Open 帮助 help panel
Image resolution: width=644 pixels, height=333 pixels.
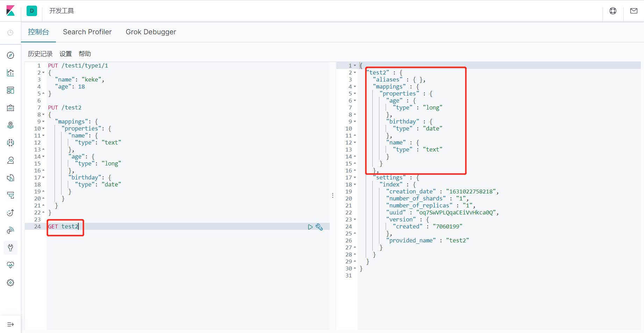pyautogui.click(x=85, y=54)
